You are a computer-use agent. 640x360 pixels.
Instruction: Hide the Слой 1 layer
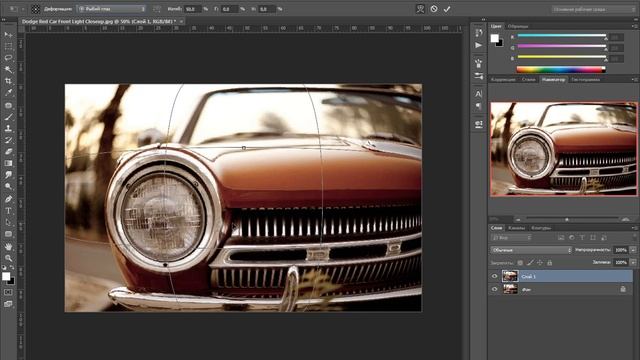495,276
